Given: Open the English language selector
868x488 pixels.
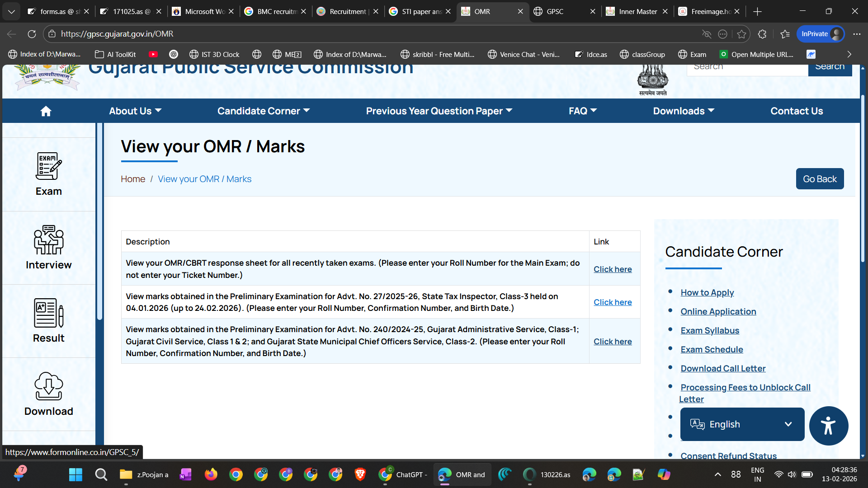Looking at the screenshot, I should pos(742,424).
